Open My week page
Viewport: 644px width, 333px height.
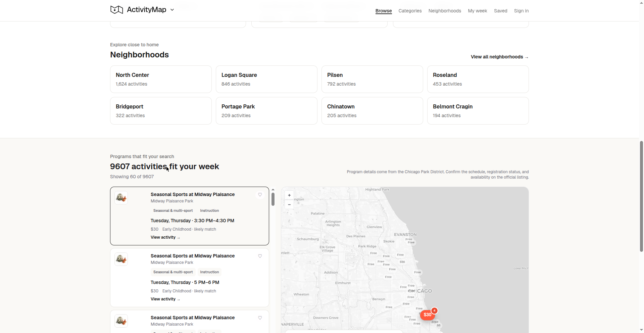(477, 11)
